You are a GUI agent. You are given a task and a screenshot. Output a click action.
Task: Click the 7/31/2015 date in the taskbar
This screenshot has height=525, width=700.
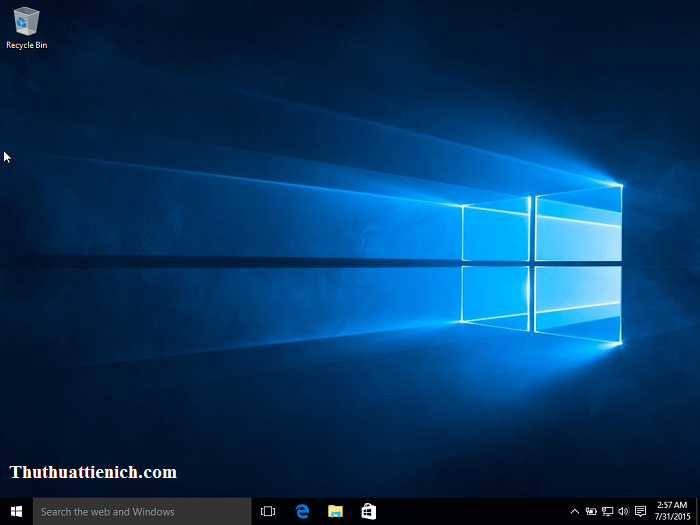[671, 517]
